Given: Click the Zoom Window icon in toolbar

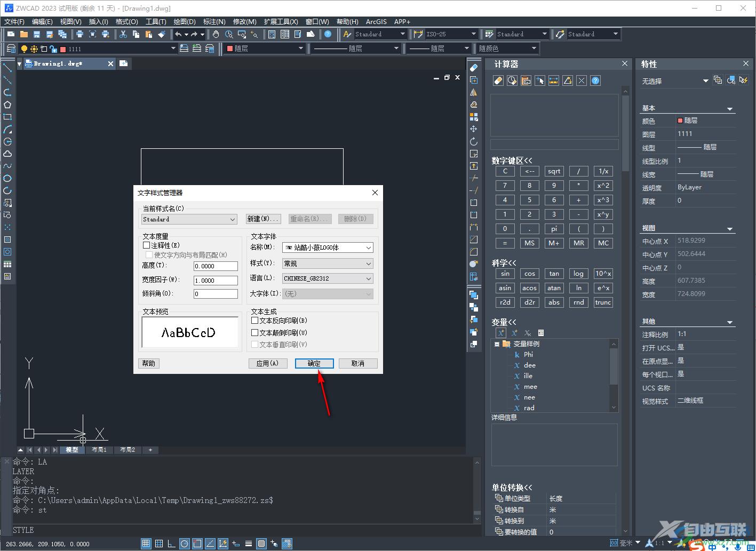Looking at the screenshot, I should click(242, 34).
